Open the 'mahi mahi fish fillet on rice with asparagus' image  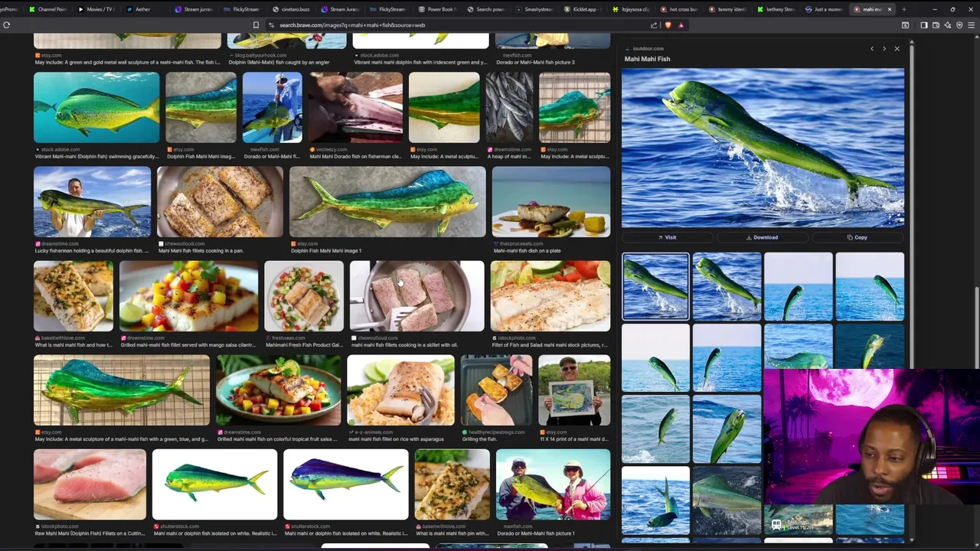pos(400,390)
